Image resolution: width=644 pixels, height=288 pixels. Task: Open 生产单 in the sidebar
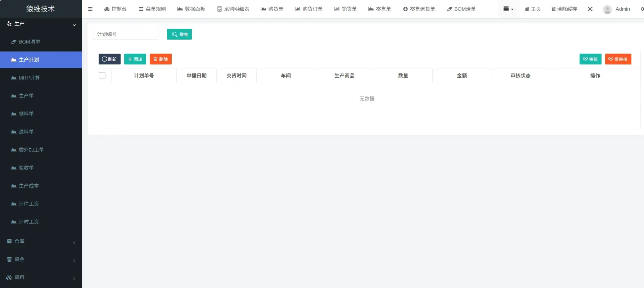click(41, 96)
